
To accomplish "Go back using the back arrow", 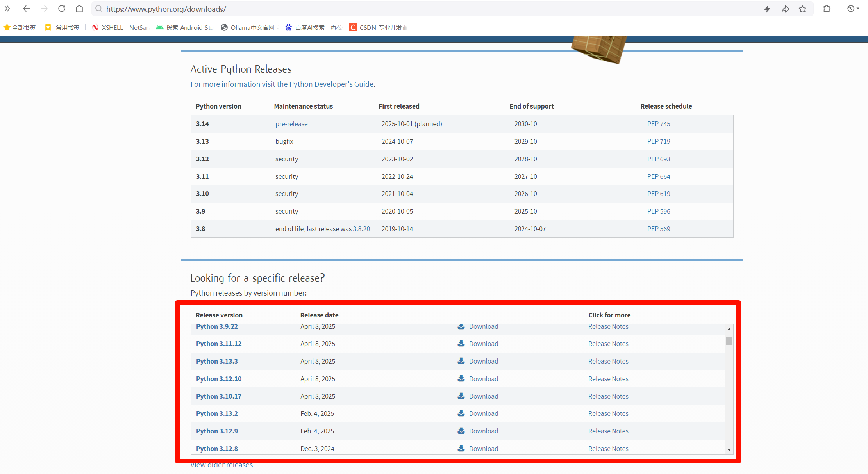I will click(x=27, y=9).
